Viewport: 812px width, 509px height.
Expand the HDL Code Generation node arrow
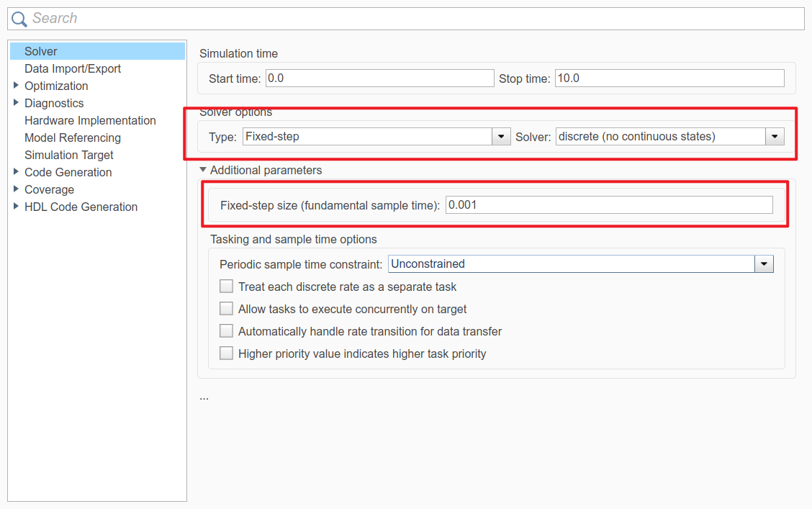click(16, 206)
